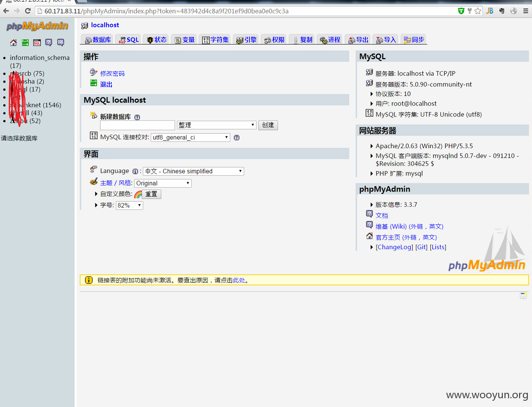The image size is (532, 407).
Task: Open the Chrome hamburger menu
Action: (x=526, y=11)
